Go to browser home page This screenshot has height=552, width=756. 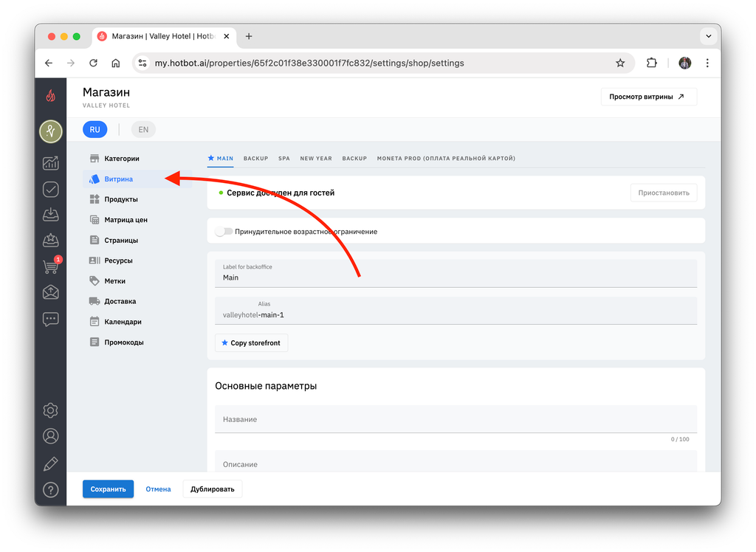[x=116, y=63]
